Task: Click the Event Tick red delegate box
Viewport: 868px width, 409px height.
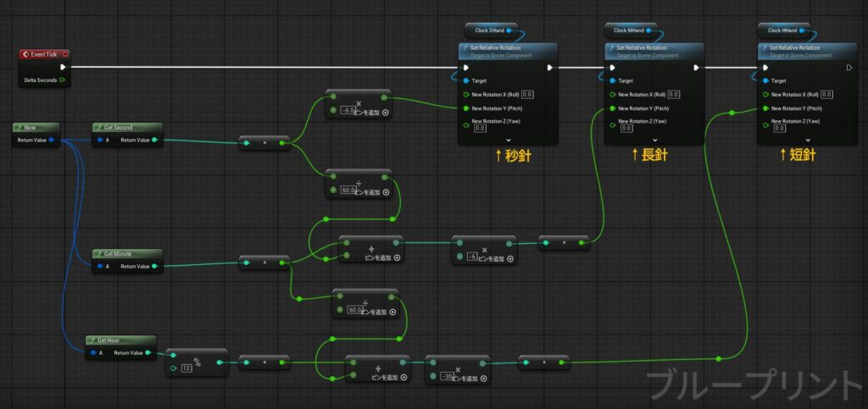Action: point(66,55)
